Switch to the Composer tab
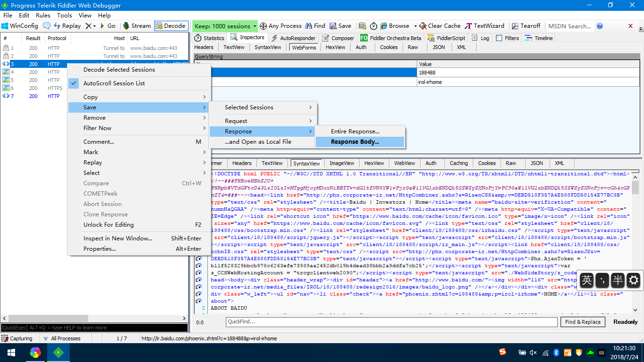Image resolution: width=644 pixels, height=362 pixels. (338, 38)
